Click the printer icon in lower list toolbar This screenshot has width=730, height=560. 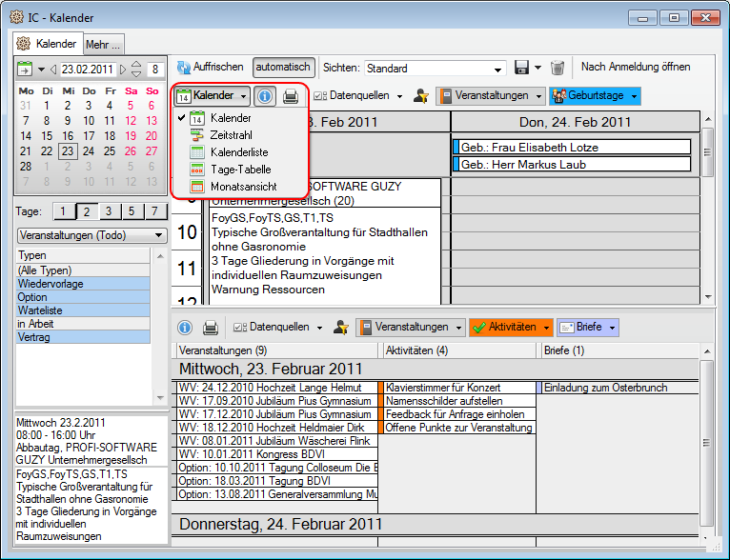click(x=211, y=328)
